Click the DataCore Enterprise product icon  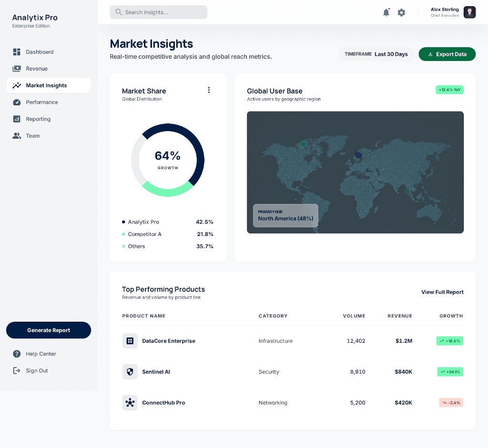pyautogui.click(x=130, y=340)
